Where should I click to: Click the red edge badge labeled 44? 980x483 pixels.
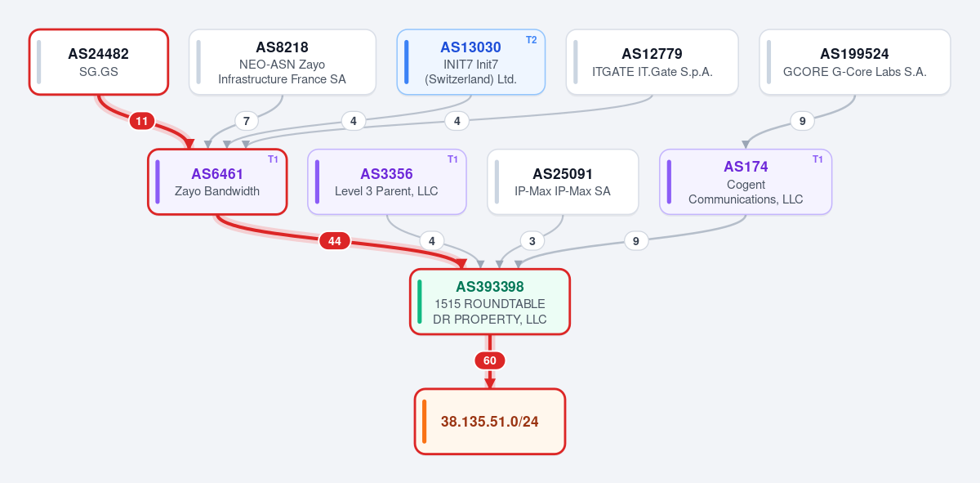[334, 241]
